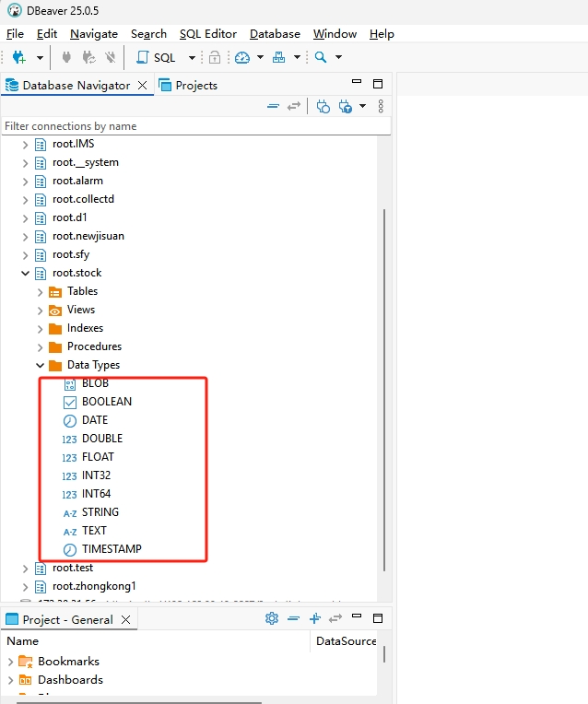The height and width of the screenshot is (704, 588).
Task: Minimize the Database Navigator panel
Action: [354, 84]
